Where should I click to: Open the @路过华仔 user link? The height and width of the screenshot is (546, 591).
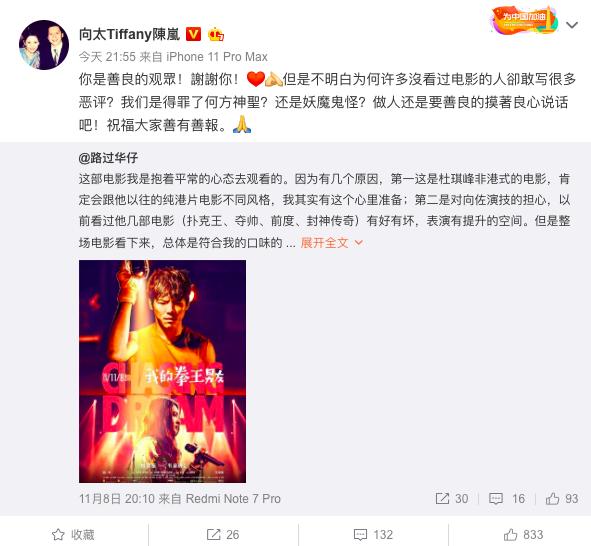point(108,157)
